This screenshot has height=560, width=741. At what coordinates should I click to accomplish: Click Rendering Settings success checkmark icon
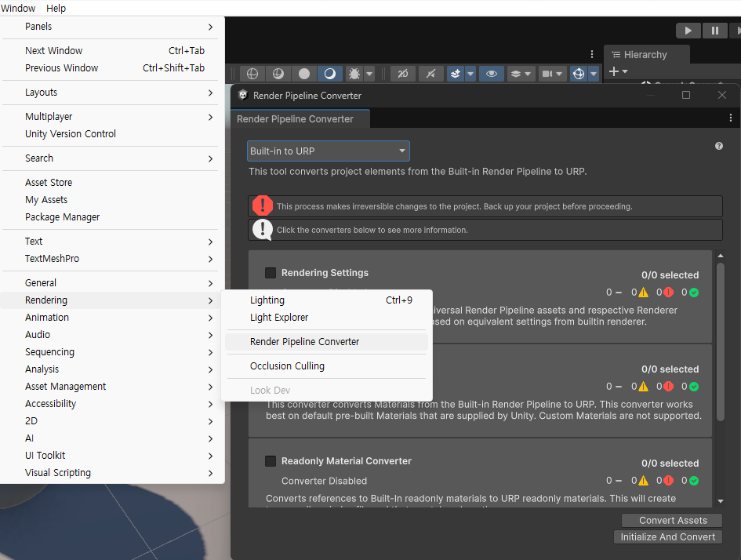[694, 293]
